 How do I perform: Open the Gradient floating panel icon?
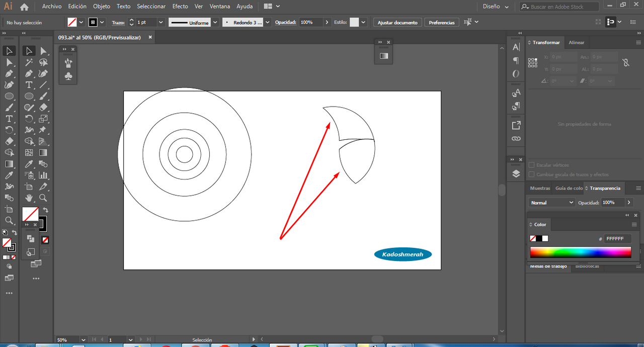tap(384, 56)
